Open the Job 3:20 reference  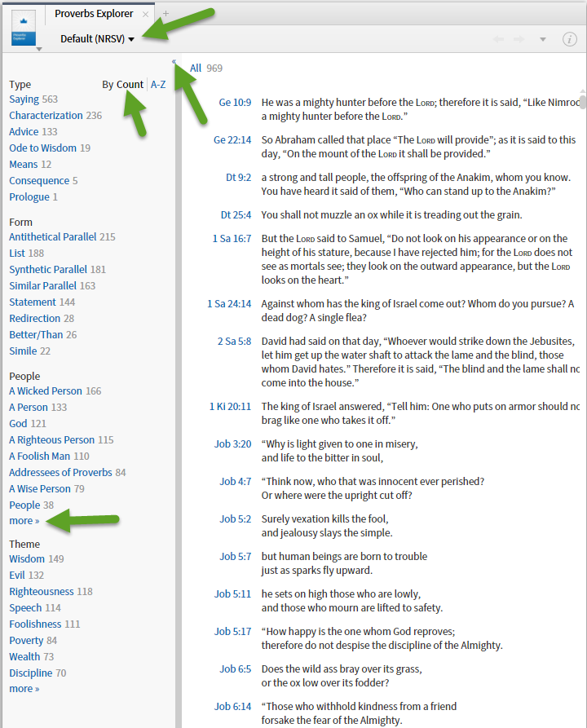(232, 444)
